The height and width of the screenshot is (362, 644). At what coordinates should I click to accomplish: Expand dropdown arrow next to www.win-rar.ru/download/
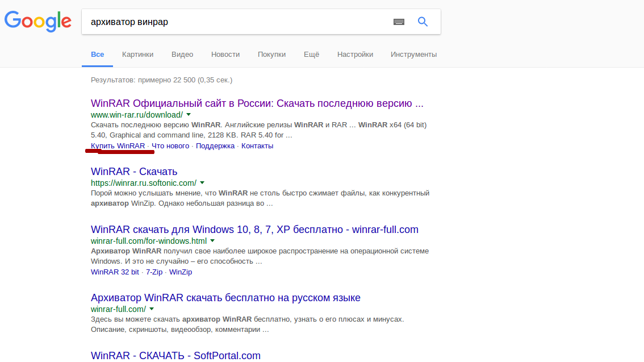click(x=189, y=115)
